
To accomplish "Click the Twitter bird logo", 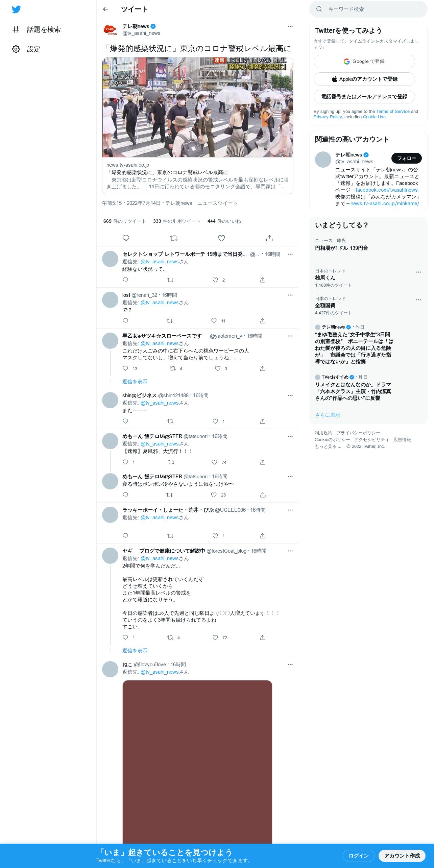I will click(x=16, y=9).
